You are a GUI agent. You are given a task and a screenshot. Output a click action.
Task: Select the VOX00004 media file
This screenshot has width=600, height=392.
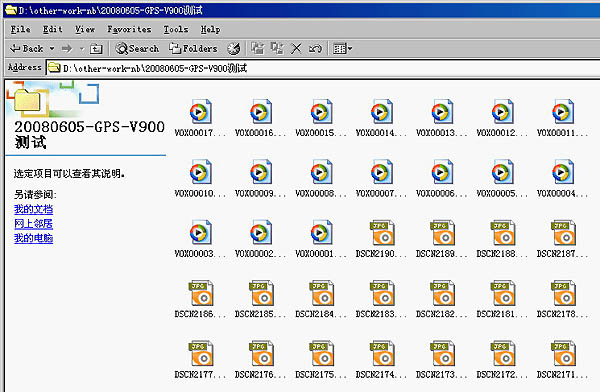562,178
